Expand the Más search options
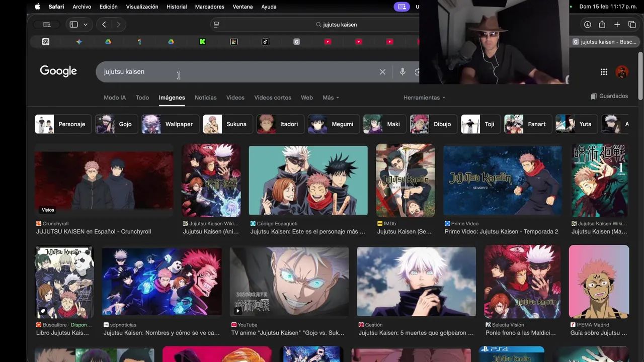Screen dimensions: 644x362 [x=331, y=98]
